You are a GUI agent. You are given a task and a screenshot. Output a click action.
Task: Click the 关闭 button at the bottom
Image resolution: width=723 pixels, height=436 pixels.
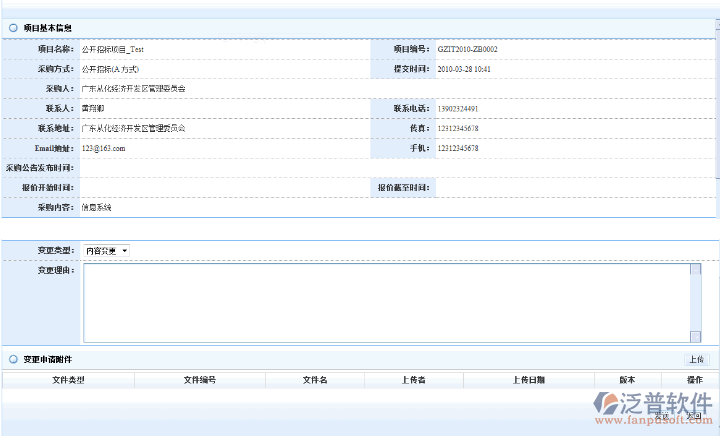[693, 416]
